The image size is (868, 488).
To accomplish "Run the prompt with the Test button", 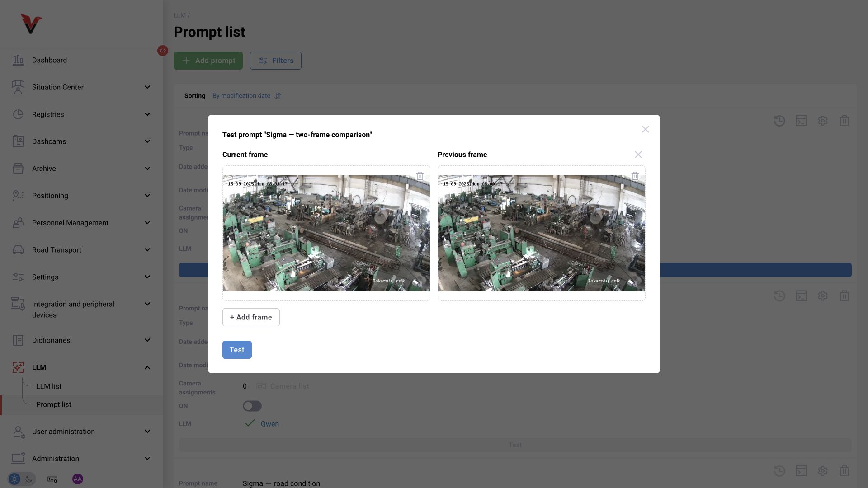I will (x=237, y=350).
